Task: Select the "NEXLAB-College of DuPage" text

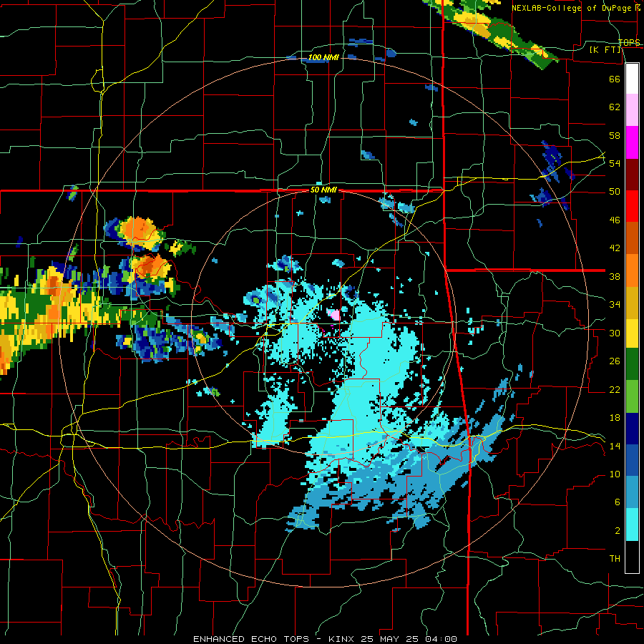Action: [572, 8]
